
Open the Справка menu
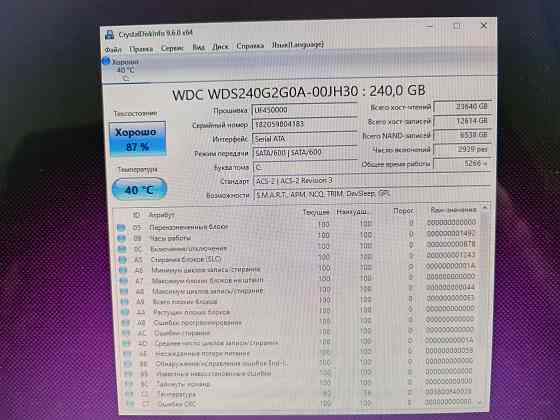[250, 46]
